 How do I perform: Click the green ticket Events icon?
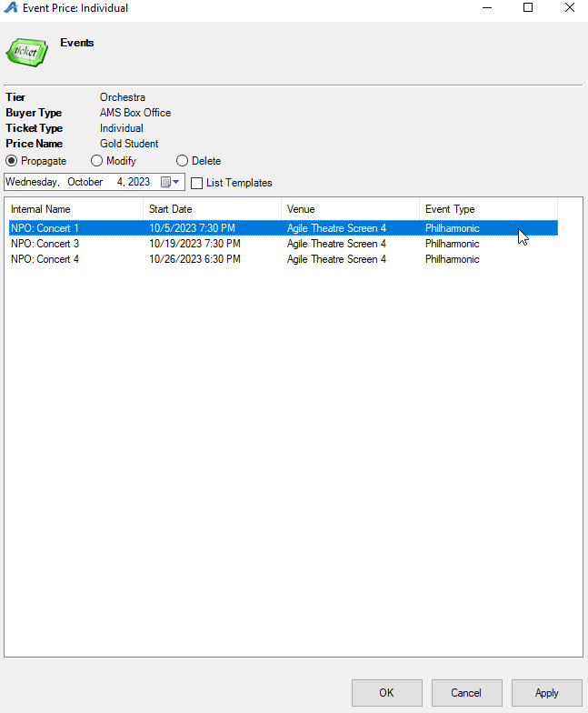[x=27, y=53]
